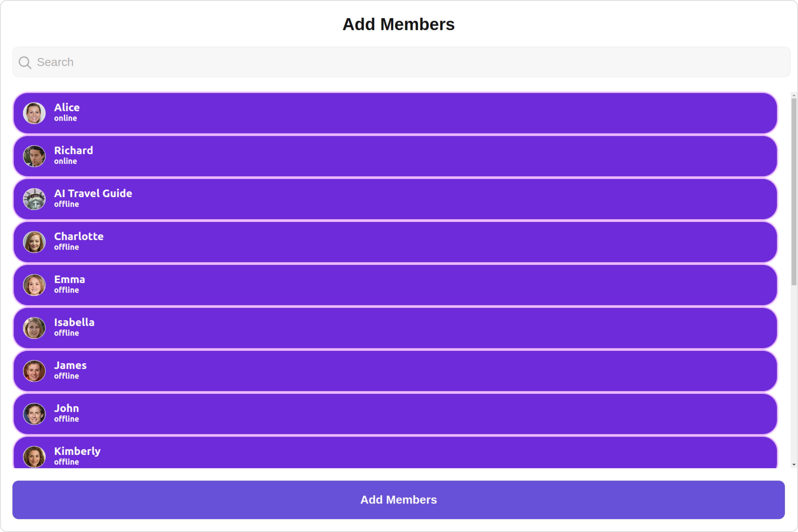The image size is (798, 532).
Task: Click the list's vertical scrollbar thumb
Action: click(x=794, y=192)
